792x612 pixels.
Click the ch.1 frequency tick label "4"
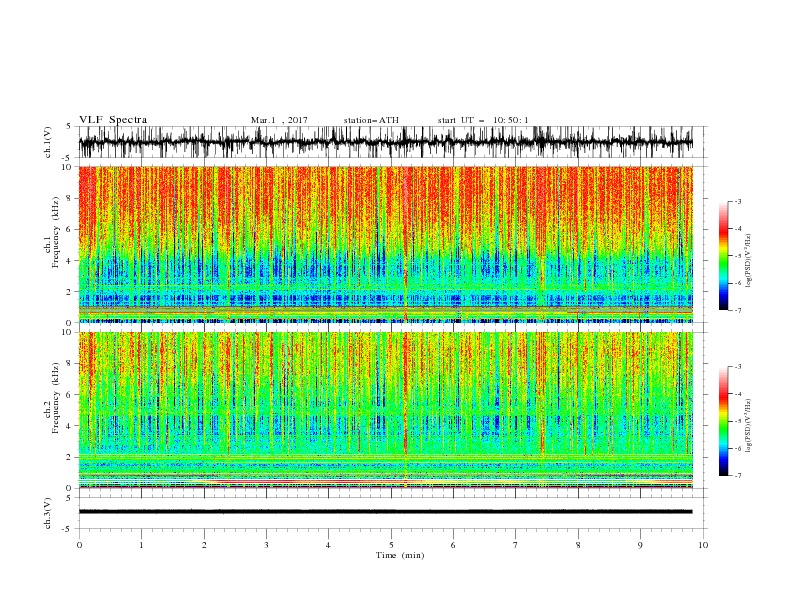tap(69, 261)
